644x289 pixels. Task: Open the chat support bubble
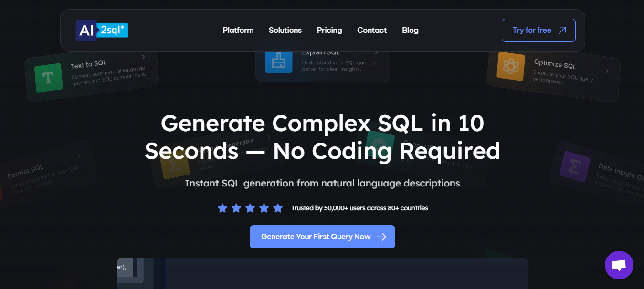pyautogui.click(x=619, y=265)
